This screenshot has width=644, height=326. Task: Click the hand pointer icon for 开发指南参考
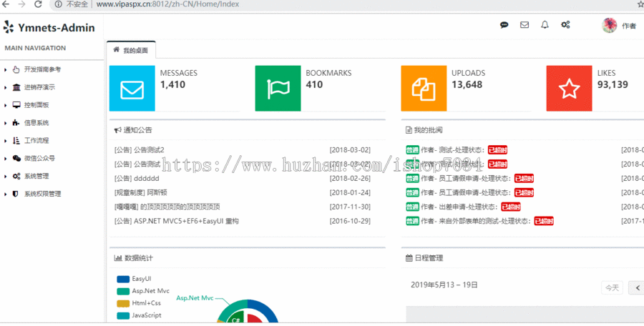click(16, 69)
